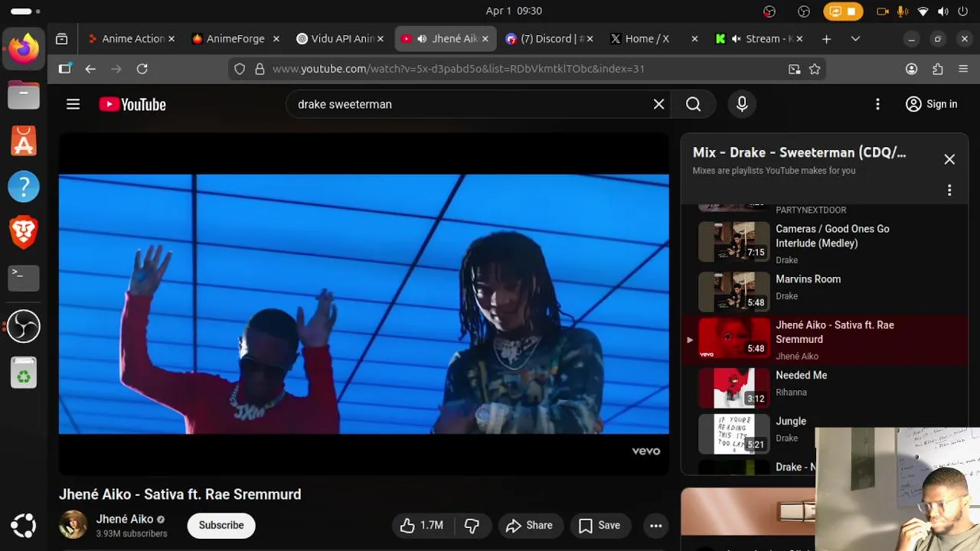Image resolution: width=980 pixels, height=551 pixels.
Task: Open picture-in-picture from address bar
Action: 794,69
